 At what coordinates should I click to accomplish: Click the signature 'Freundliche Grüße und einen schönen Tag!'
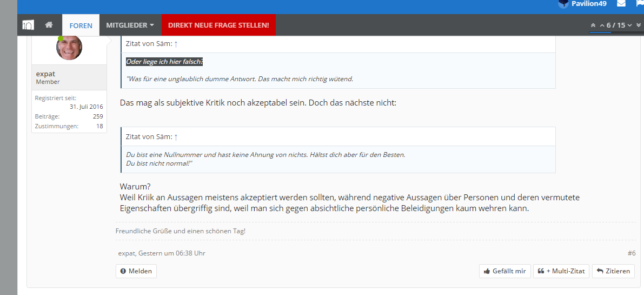click(181, 231)
